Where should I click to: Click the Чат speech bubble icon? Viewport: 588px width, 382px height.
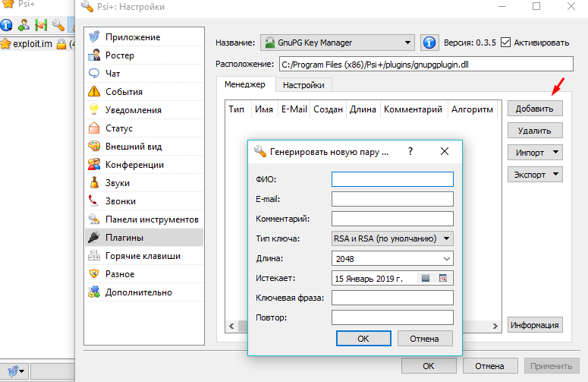pos(94,73)
